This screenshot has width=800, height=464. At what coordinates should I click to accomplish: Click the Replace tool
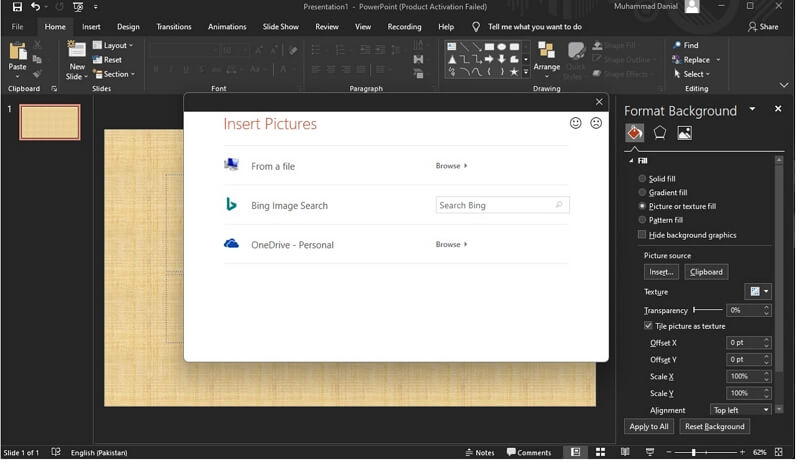point(692,60)
